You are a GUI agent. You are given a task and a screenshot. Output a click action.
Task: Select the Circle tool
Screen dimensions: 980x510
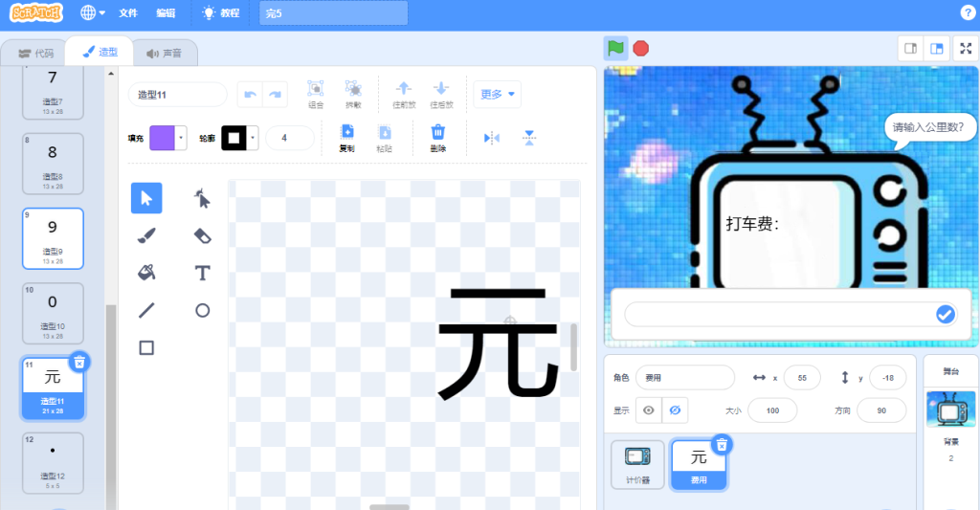click(202, 310)
